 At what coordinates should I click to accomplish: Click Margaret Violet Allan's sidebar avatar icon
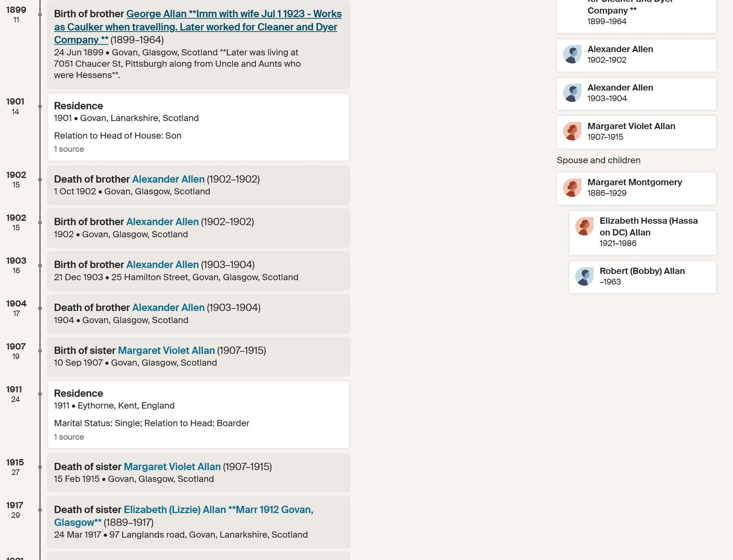click(572, 132)
